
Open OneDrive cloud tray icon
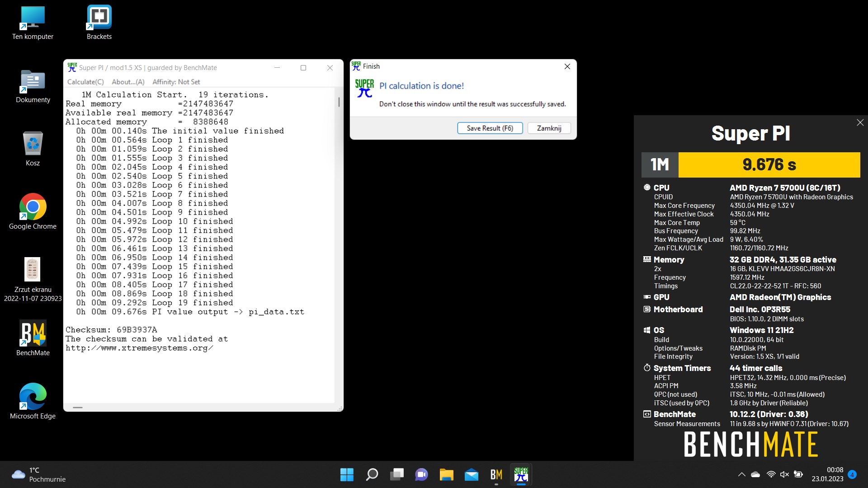755,474
